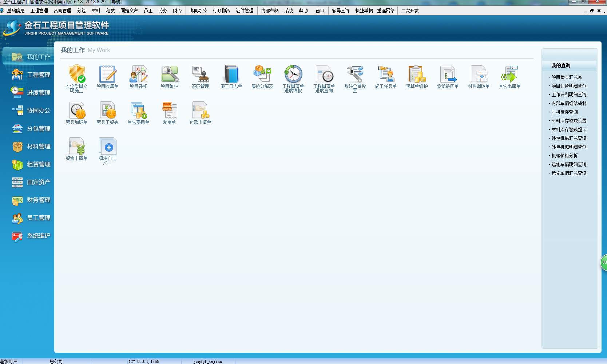
Task: Open 运输车辆汇总查询 link
Action: point(569,173)
